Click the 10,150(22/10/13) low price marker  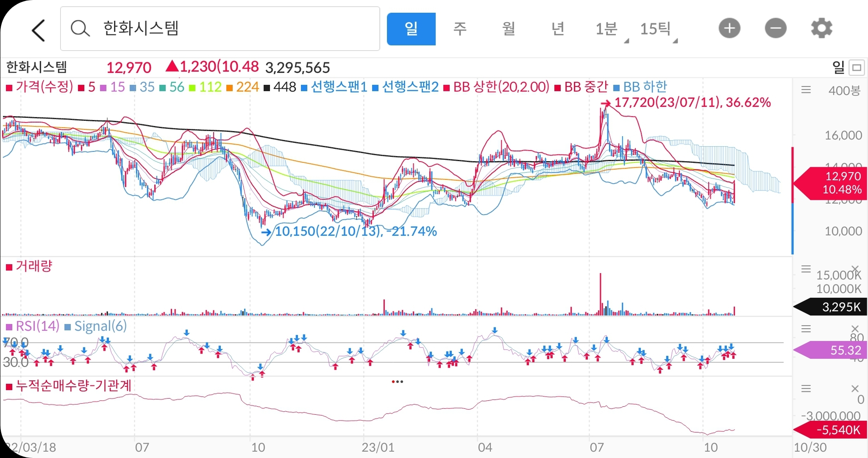point(349,232)
